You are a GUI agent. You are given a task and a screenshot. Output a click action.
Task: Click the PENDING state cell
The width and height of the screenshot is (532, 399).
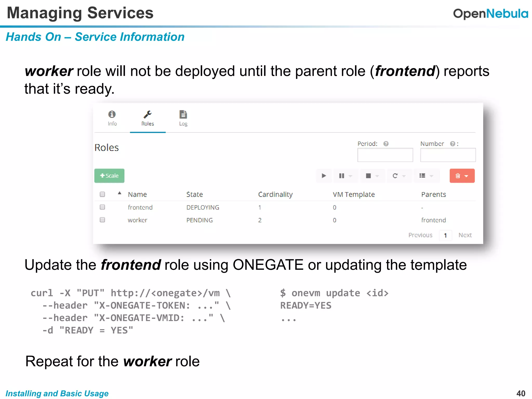(199, 220)
